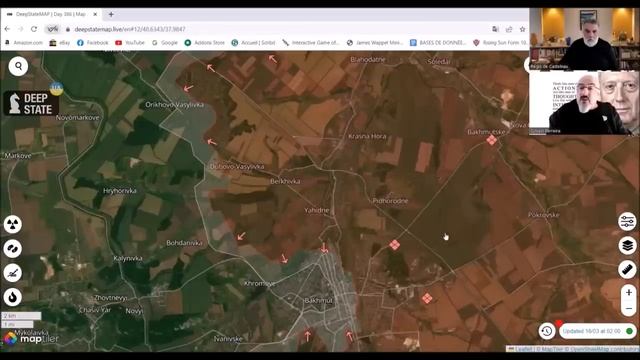The height and width of the screenshot is (360, 640).
Task: Open the pill-shaped icon button
Action: 13,249
